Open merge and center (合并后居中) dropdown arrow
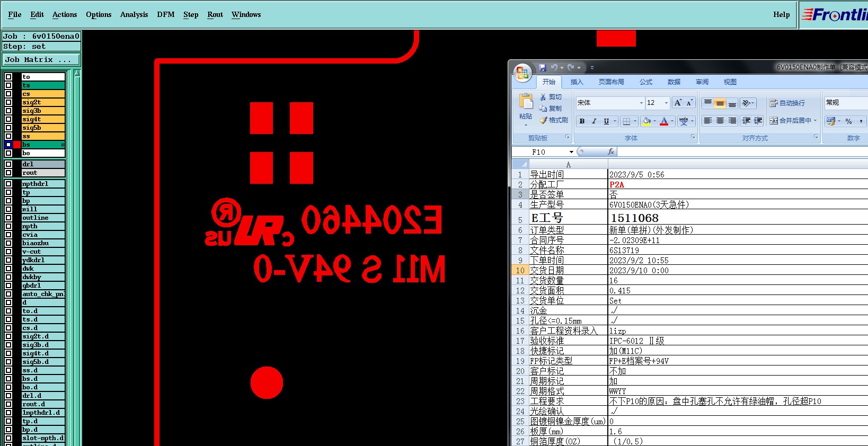The image size is (868, 446). coord(815,121)
